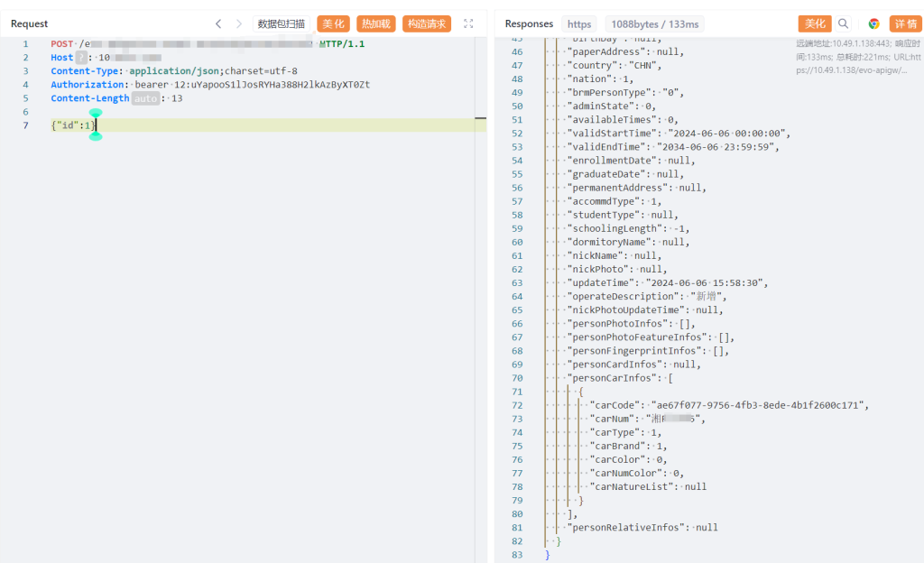Click the 数据包扫描 button
The width and height of the screenshot is (924, 563).
(281, 23)
